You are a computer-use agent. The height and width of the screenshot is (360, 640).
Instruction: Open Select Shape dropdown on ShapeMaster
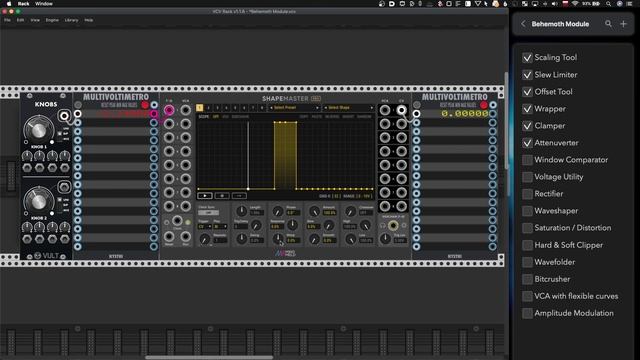pos(349,108)
